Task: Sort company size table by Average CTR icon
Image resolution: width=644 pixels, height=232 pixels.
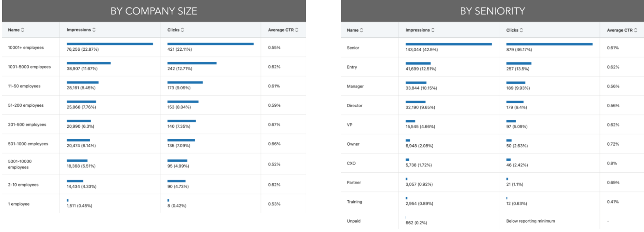Action: [297, 30]
